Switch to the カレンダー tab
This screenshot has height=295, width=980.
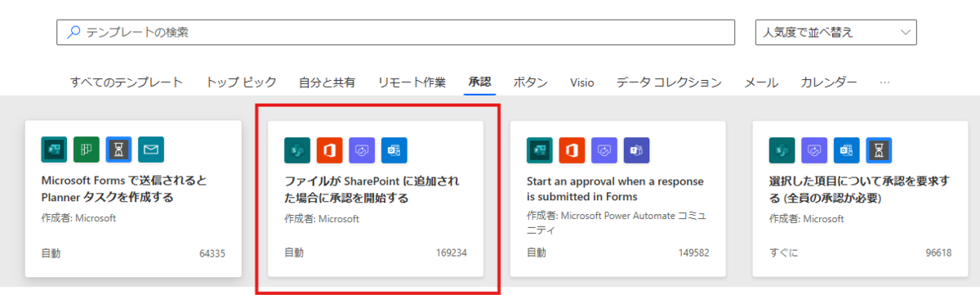[829, 82]
